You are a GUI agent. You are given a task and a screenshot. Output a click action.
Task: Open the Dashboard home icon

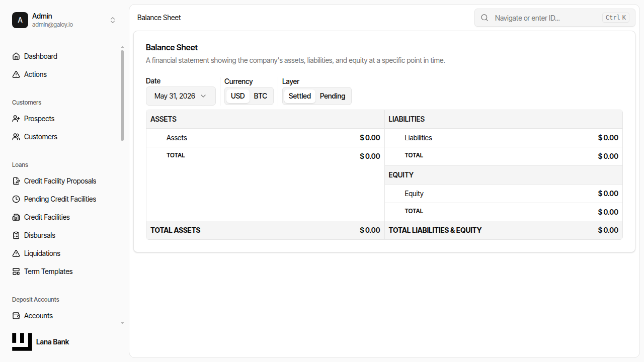pos(16,56)
